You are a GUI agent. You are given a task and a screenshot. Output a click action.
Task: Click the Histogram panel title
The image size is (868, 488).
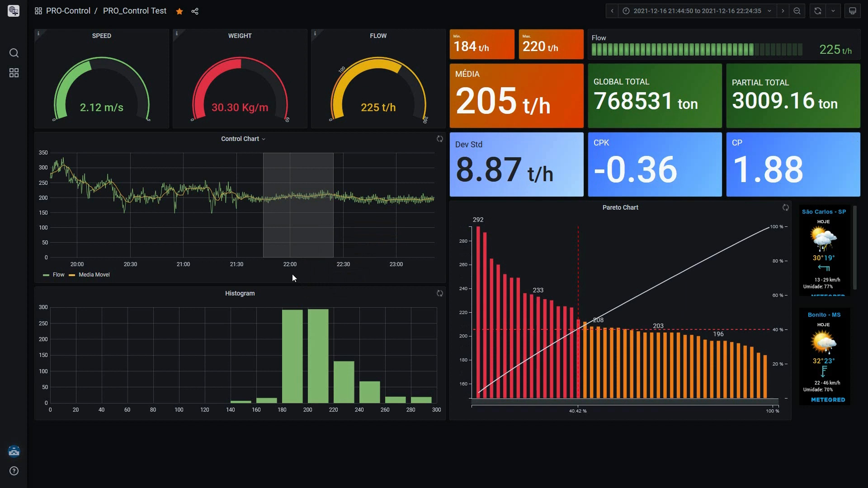point(240,293)
